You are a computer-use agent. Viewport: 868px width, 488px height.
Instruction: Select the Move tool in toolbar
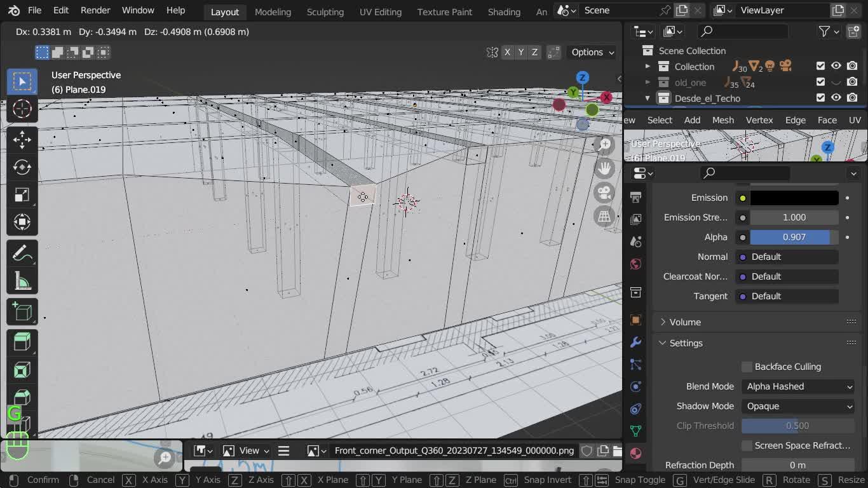tap(22, 139)
